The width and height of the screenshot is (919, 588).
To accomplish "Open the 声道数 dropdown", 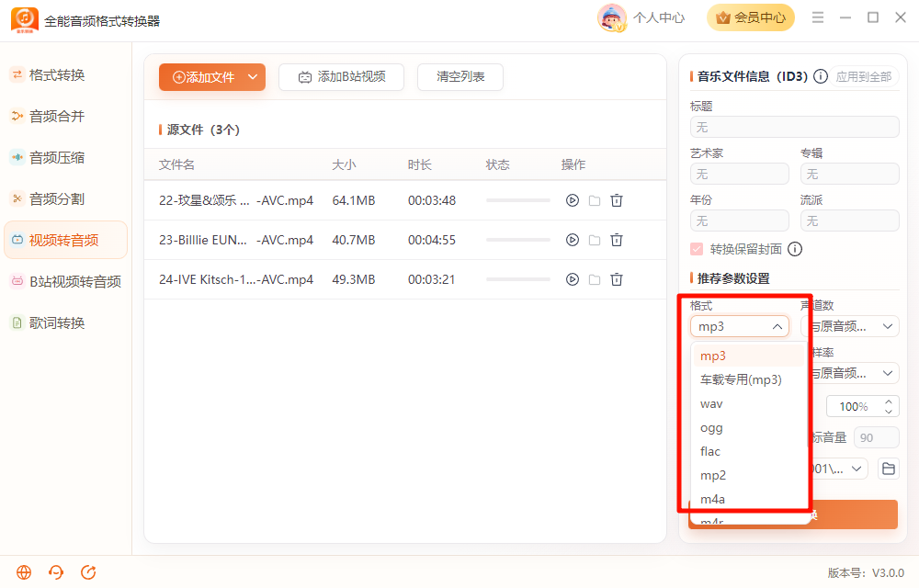I will (854, 326).
